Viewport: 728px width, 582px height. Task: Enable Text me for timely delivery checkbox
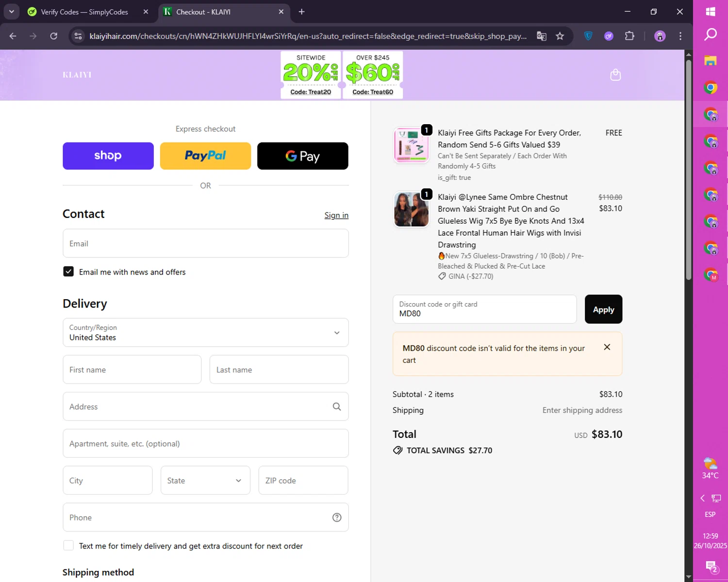68,546
